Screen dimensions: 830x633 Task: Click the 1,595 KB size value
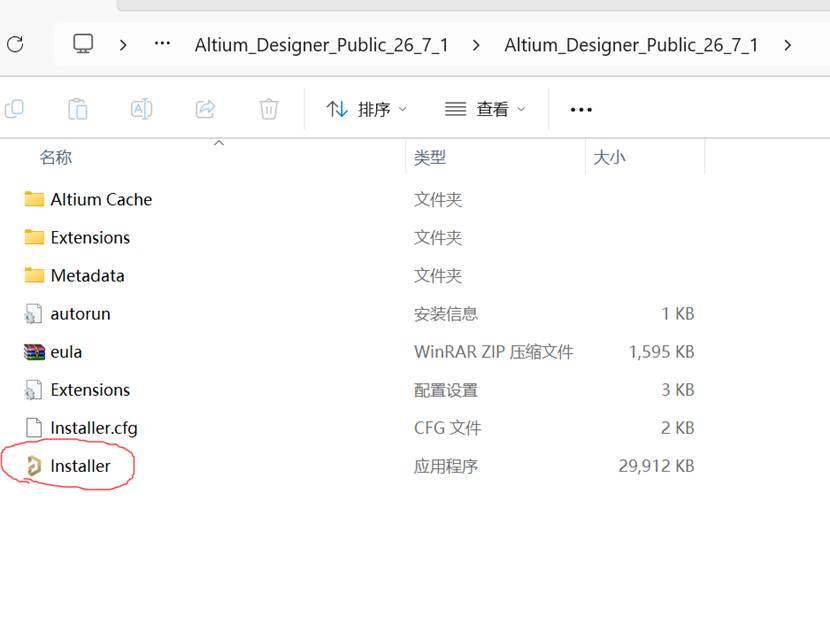pyautogui.click(x=661, y=352)
